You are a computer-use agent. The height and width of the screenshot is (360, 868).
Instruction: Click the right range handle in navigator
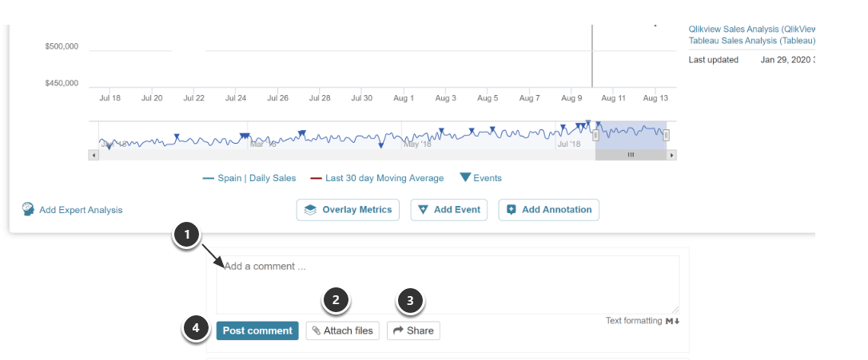pos(667,136)
